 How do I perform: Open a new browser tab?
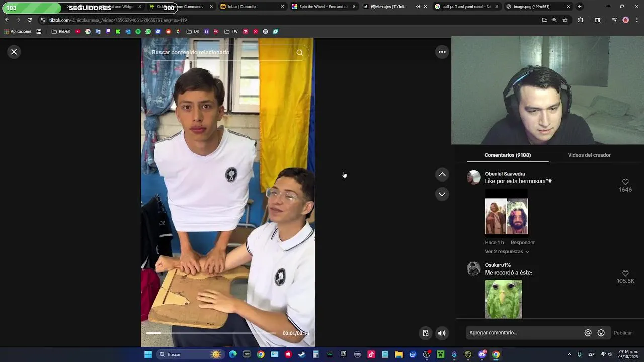point(580,7)
